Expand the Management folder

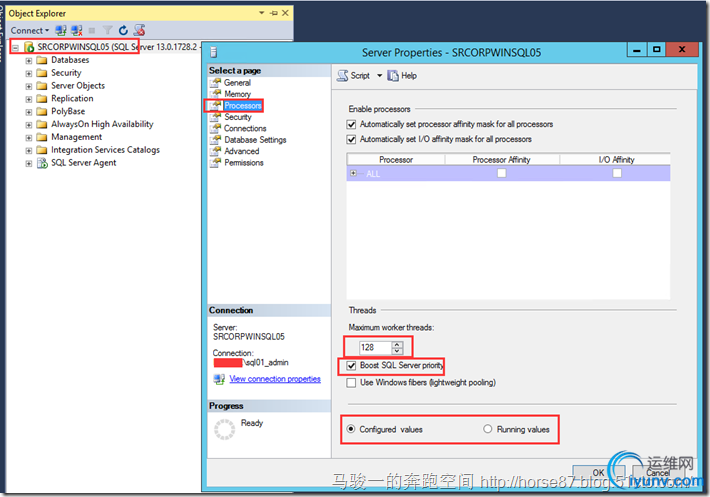coord(29,137)
